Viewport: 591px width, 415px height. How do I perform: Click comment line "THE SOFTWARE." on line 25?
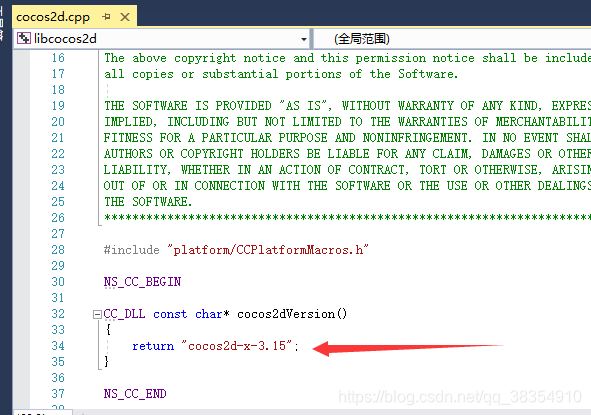(x=148, y=202)
